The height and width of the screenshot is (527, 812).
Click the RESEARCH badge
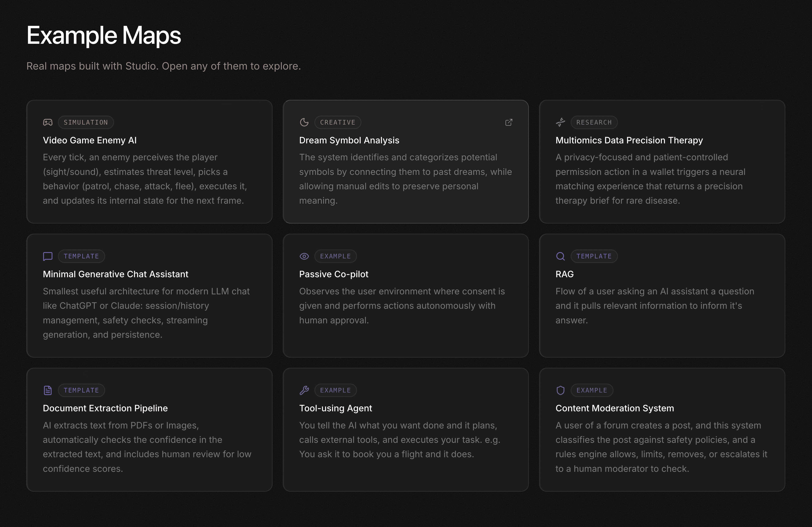pyautogui.click(x=594, y=122)
